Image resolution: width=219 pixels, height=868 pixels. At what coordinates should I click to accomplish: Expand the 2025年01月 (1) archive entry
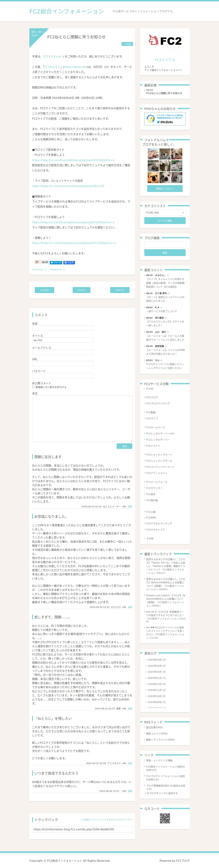pos(157,678)
